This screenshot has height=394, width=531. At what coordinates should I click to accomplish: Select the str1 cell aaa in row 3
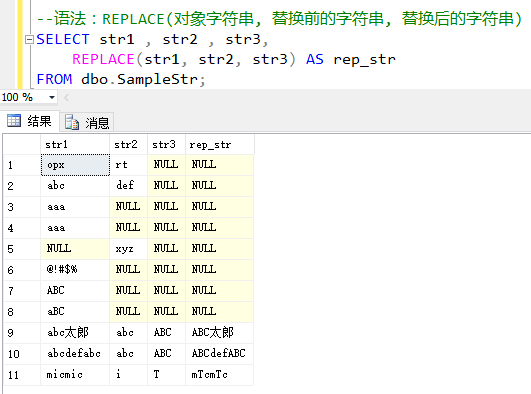[x=75, y=207]
